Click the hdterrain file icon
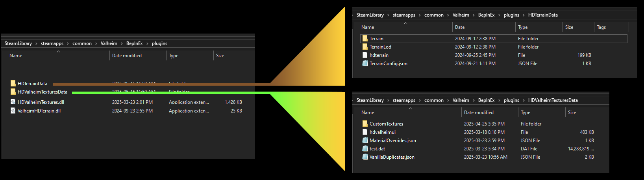This screenshot has width=644, height=180. coord(365,55)
